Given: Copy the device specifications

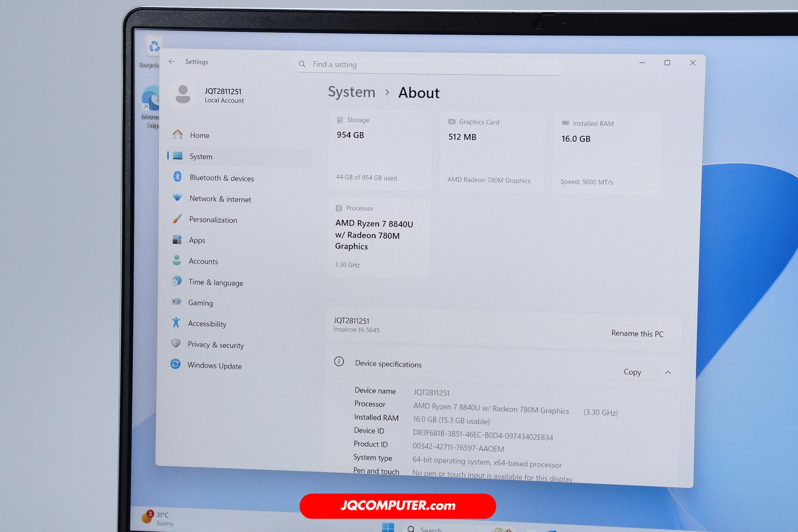Looking at the screenshot, I should (x=632, y=372).
